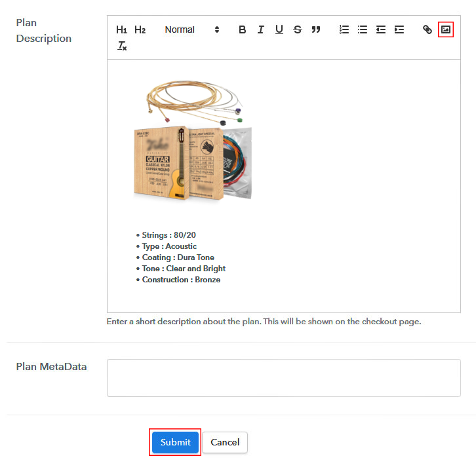Decrease indent in editor

click(381, 29)
